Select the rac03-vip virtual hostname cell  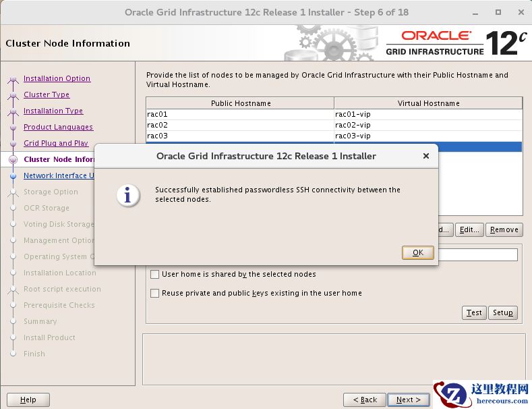coord(428,136)
